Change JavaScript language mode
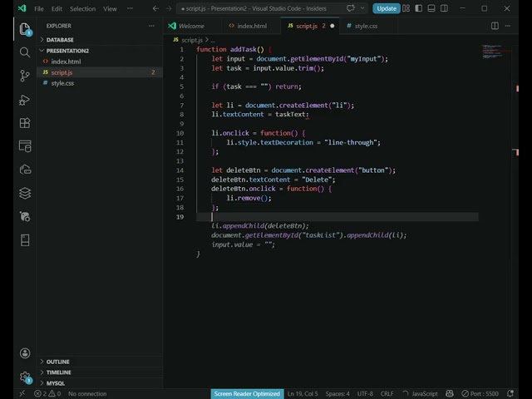Viewport: 532px width, 399px height. 425,393
